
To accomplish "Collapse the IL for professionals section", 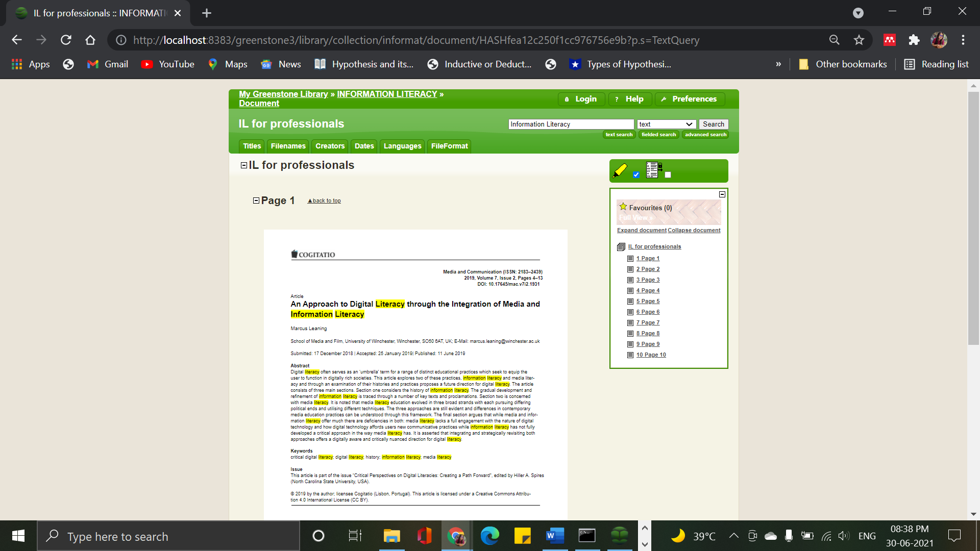I will (x=244, y=165).
